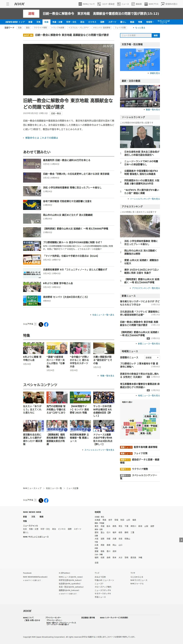Image resolution: width=183 pixels, height=644 pixels.
Task: Open the スポーツ navigation tab
Action: click(x=112, y=22)
